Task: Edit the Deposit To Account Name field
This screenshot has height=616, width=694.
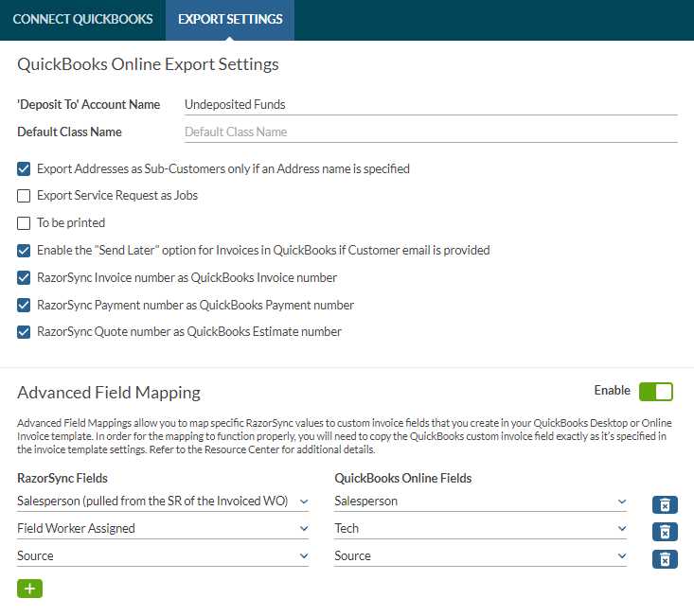Action: click(431, 105)
